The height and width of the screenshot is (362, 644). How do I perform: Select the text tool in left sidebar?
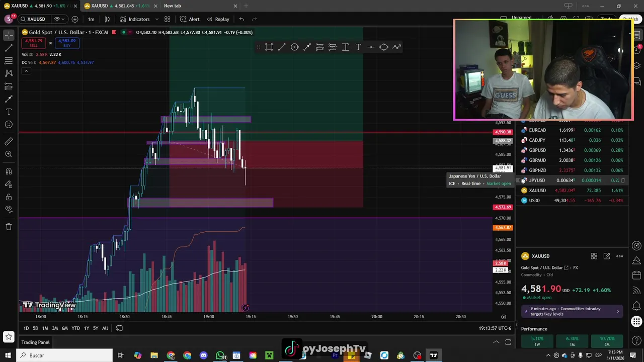click(9, 112)
